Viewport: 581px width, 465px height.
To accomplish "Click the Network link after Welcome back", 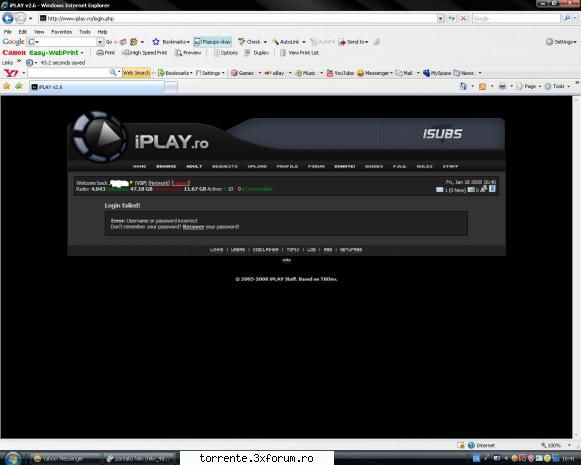I will pyautogui.click(x=159, y=183).
